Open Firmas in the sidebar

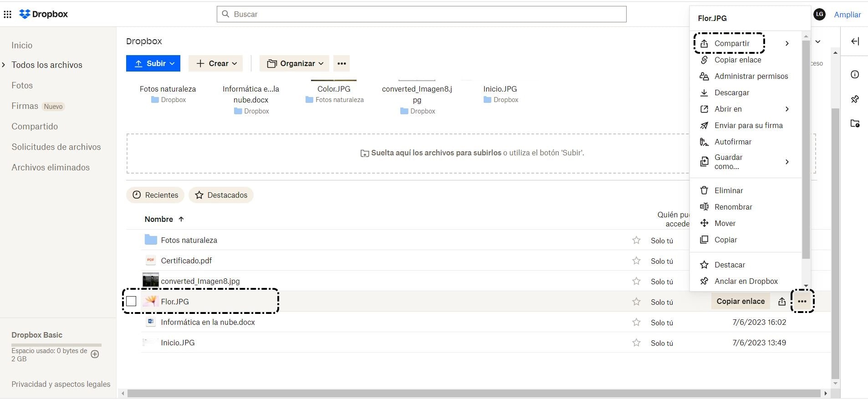pos(25,106)
